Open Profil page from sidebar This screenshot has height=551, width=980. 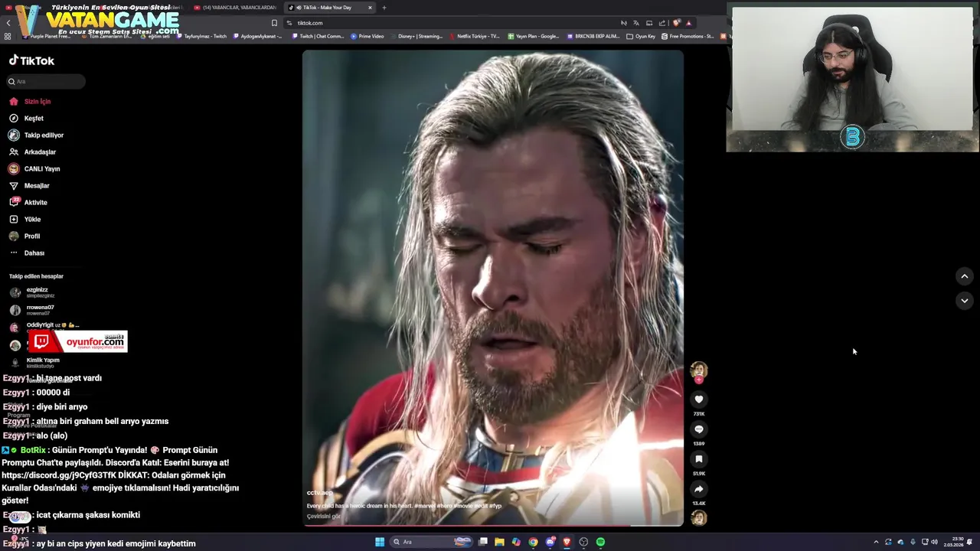point(24,236)
